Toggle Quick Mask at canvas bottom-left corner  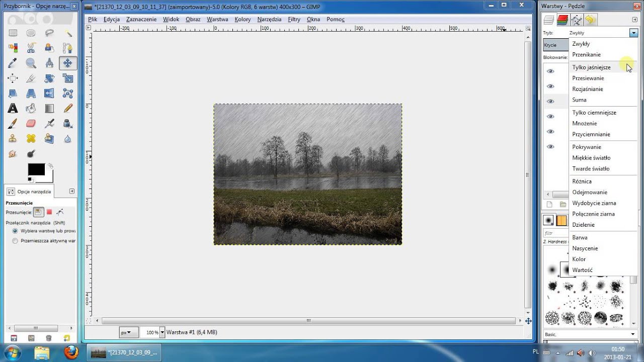89,320
